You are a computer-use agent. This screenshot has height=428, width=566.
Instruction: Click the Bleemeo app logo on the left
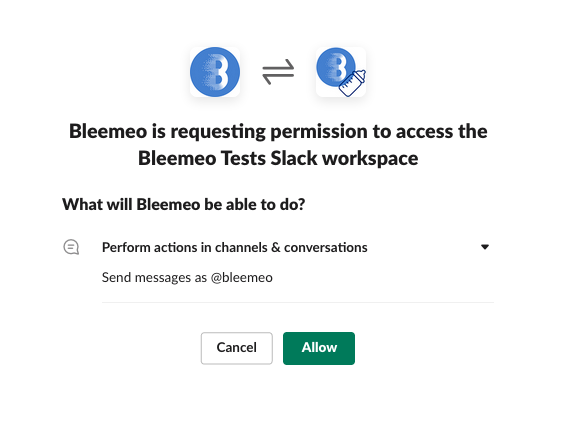click(215, 72)
